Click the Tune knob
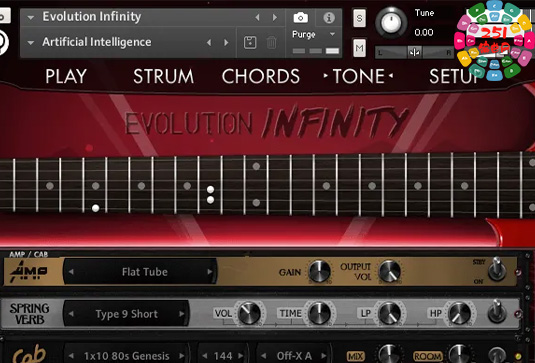Viewport: 535px width, 363px height. tap(391, 22)
